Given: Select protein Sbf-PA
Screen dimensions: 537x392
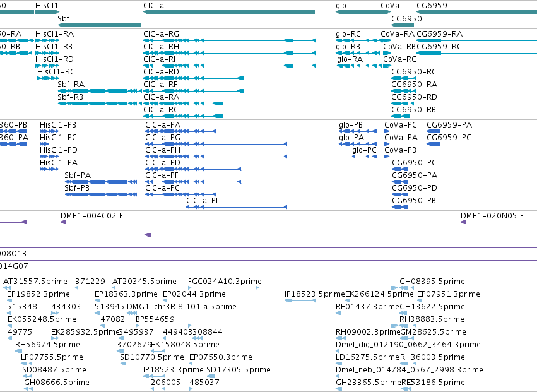Looking at the screenshot, I should (x=101, y=182).
